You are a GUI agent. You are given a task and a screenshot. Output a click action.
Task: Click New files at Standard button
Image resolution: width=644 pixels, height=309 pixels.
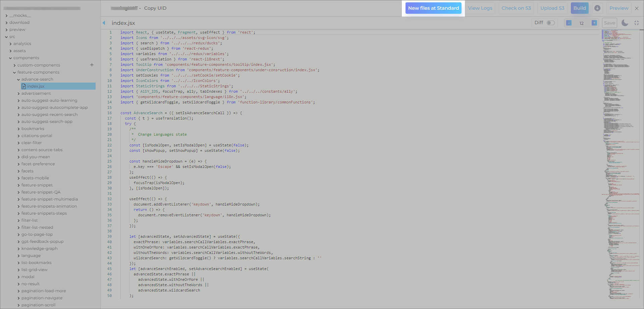click(433, 8)
